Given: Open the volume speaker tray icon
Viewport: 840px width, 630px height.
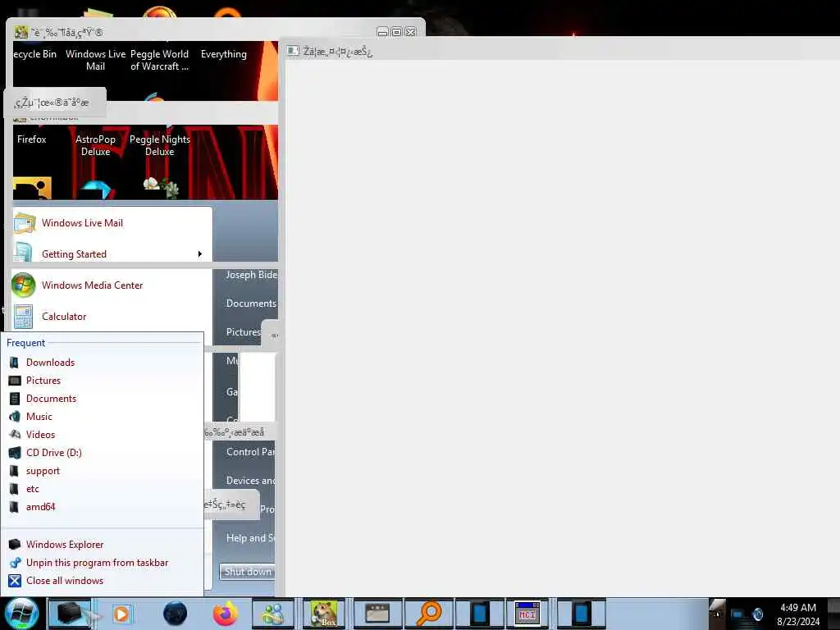Looking at the screenshot, I should [x=757, y=614].
